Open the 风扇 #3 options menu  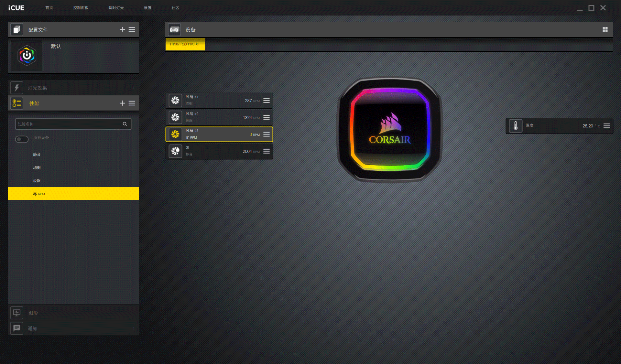(267, 134)
